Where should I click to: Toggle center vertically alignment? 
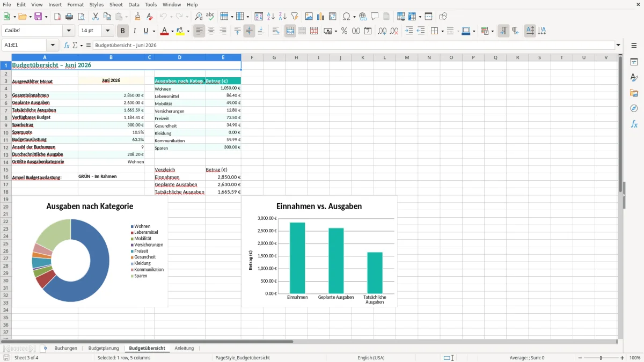[x=249, y=31]
